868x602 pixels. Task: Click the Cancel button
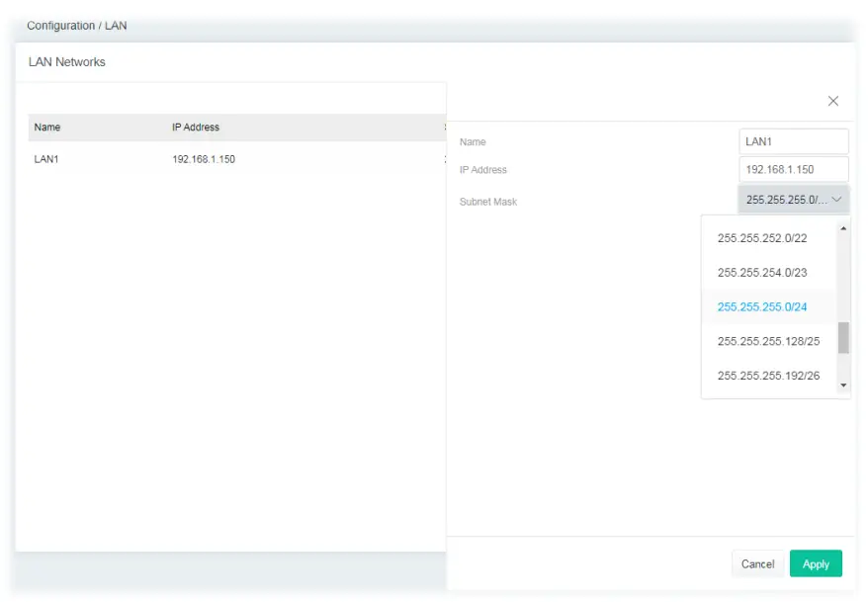pyautogui.click(x=757, y=563)
